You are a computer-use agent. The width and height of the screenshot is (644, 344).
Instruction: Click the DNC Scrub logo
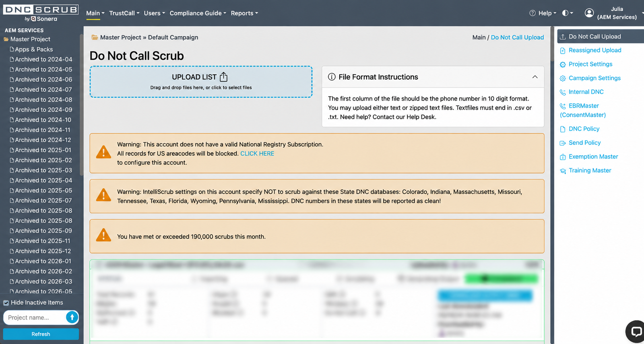[41, 13]
